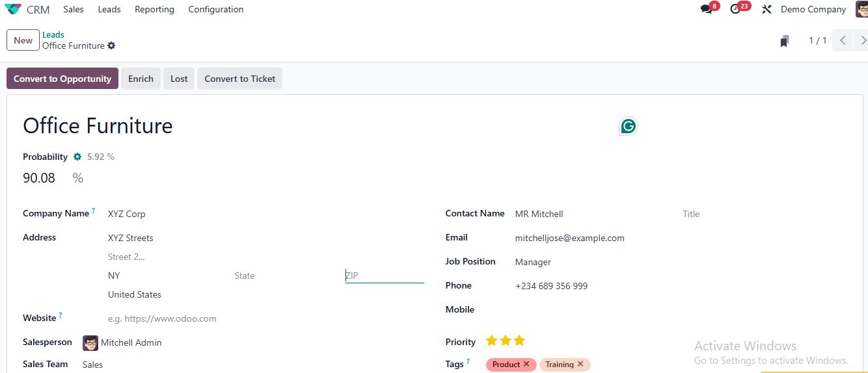Open the record actions gear icon
The width and height of the screenshot is (868, 373).
pos(111,45)
